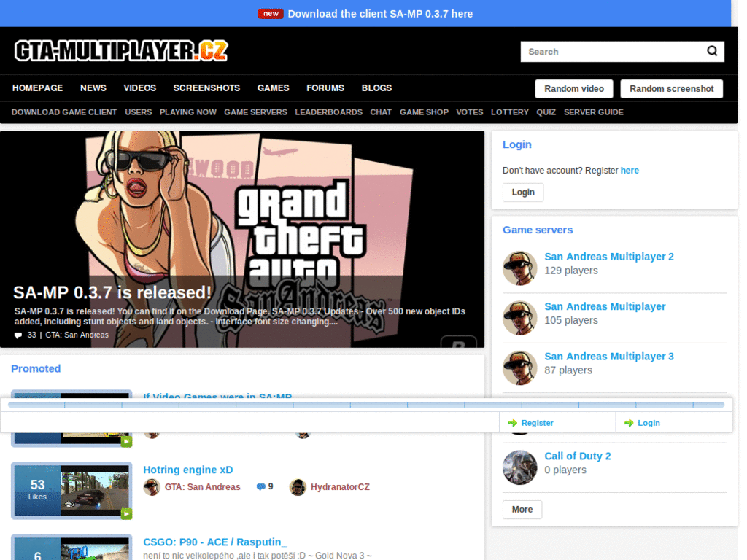Image resolution: width=747 pixels, height=560 pixels.
Task: Click the green arrow beside the floating bar's Login
Action: point(629,423)
